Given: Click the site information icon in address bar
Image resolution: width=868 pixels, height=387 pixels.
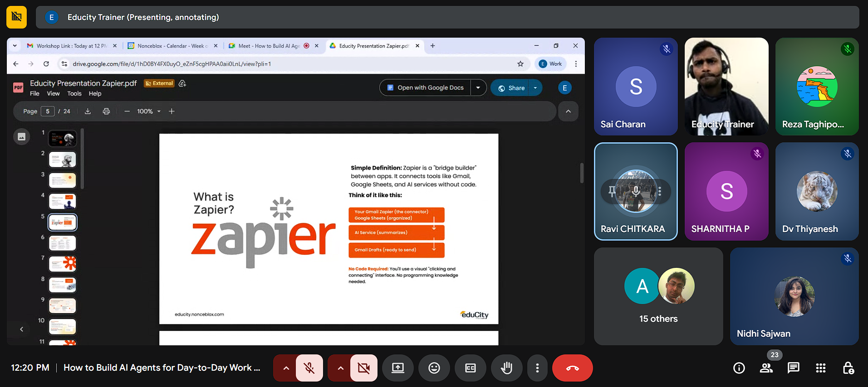Looking at the screenshot, I should coord(64,64).
